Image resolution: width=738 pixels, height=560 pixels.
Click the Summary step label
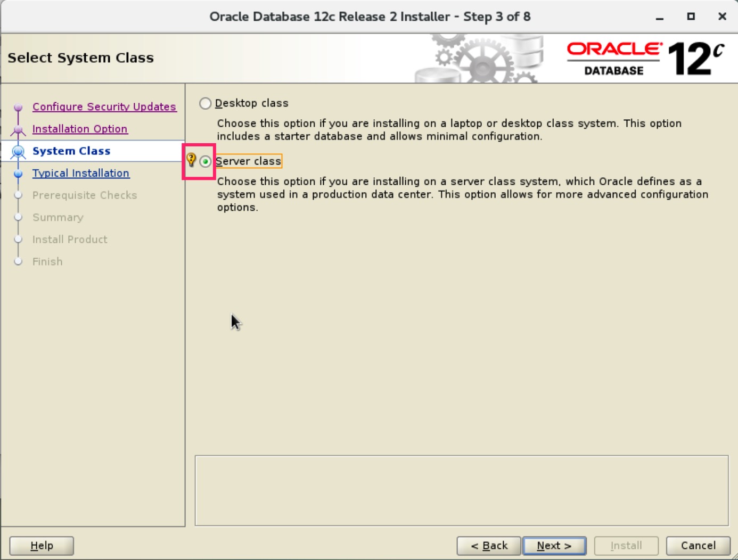tap(58, 217)
